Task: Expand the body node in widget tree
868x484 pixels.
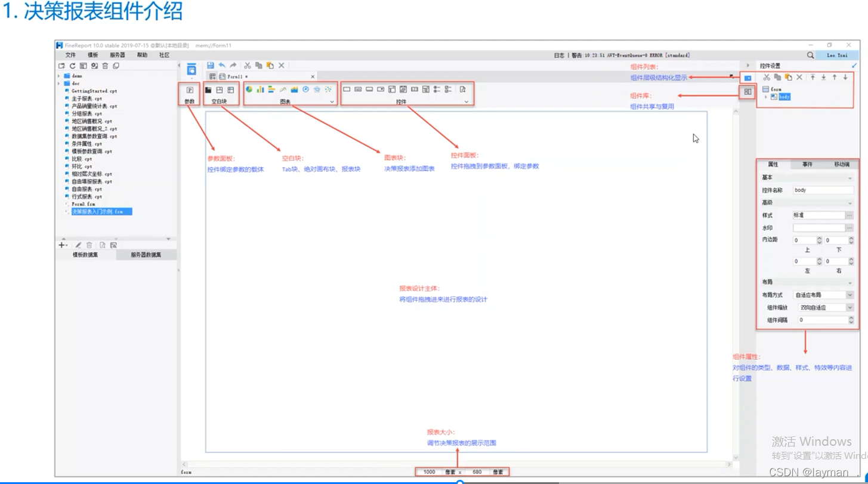Action: pyautogui.click(x=766, y=97)
